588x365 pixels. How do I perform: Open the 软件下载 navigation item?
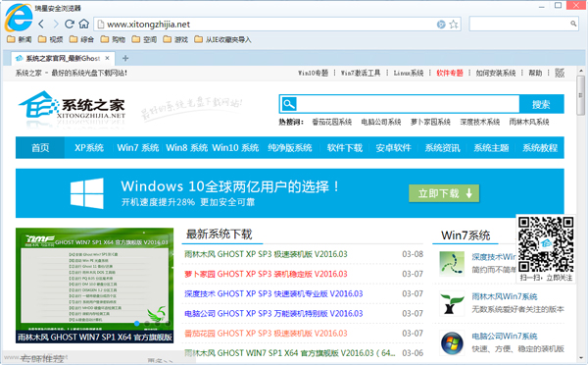[x=345, y=147]
